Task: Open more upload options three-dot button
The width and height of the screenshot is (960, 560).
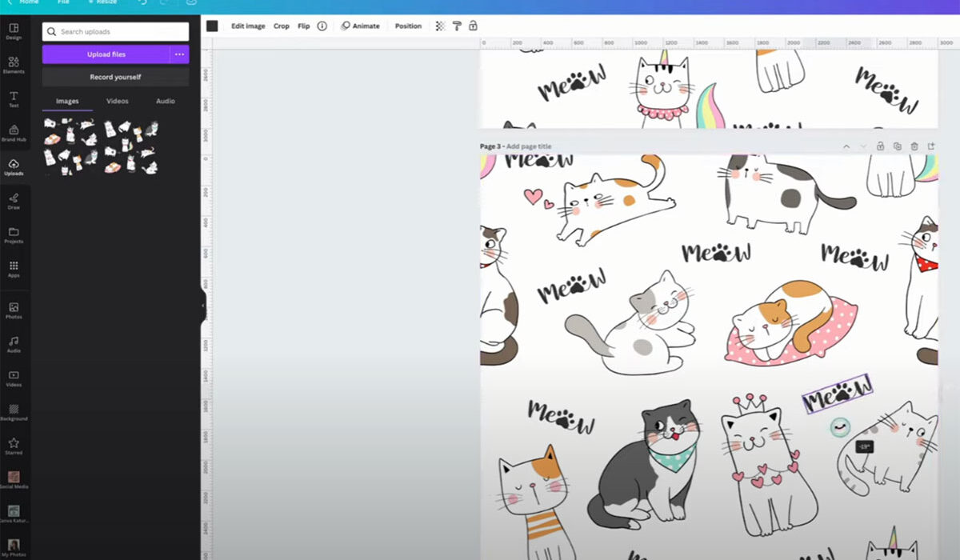Action: point(180,54)
